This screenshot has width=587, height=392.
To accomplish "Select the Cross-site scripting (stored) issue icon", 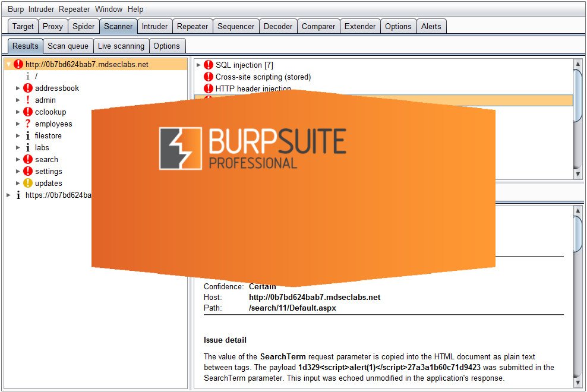I will click(x=209, y=77).
